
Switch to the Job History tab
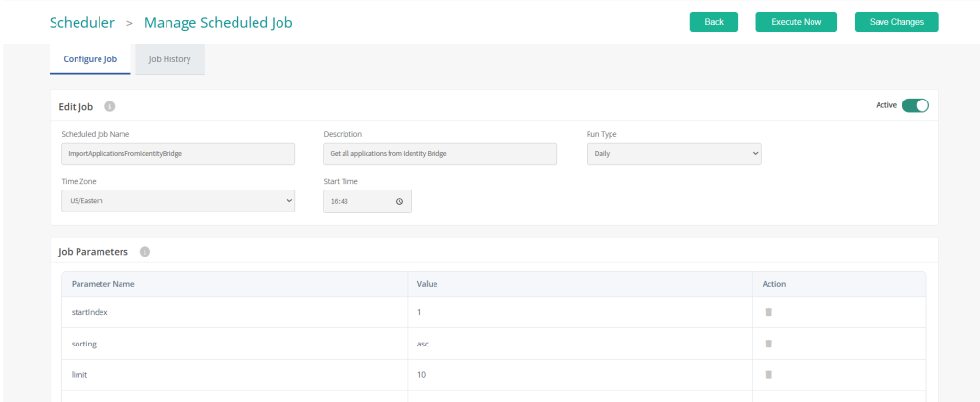click(x=170, y=59)
